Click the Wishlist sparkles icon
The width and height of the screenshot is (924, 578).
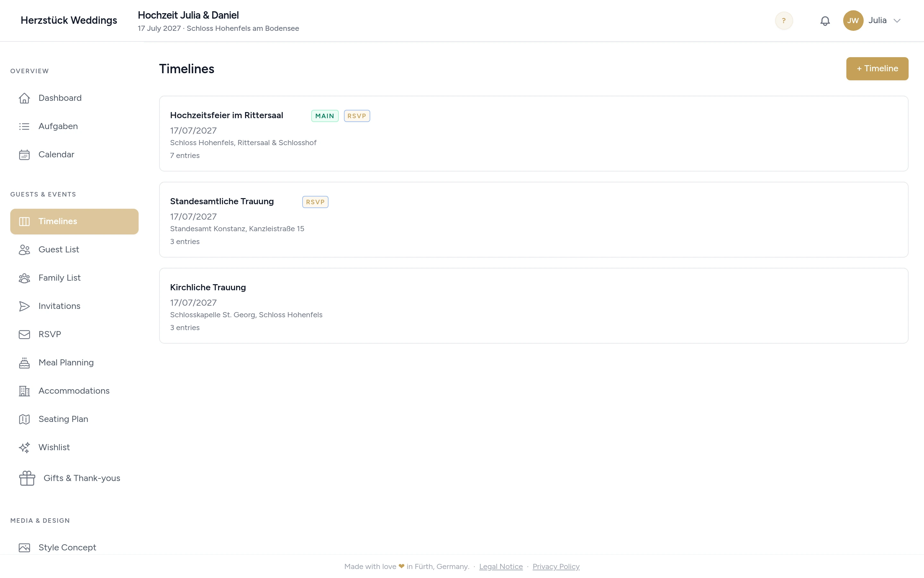(24, 448)
